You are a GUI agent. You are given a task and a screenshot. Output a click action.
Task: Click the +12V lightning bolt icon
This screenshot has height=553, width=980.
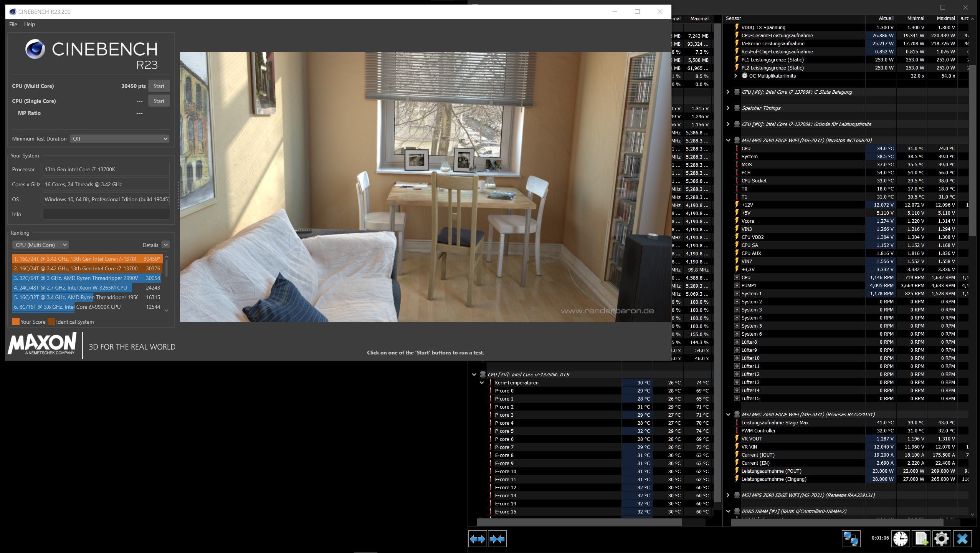(x=737, y=205)
